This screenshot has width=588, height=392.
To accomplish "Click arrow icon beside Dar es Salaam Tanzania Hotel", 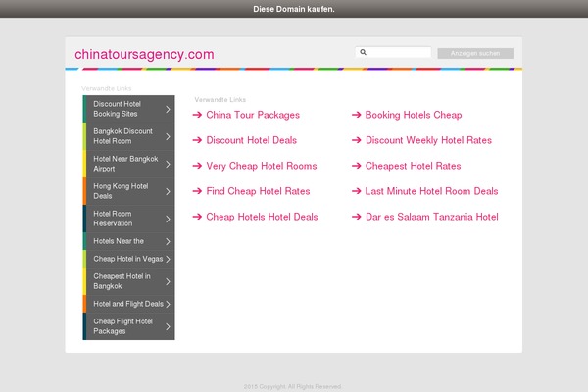I will click(x=356, y=217).
